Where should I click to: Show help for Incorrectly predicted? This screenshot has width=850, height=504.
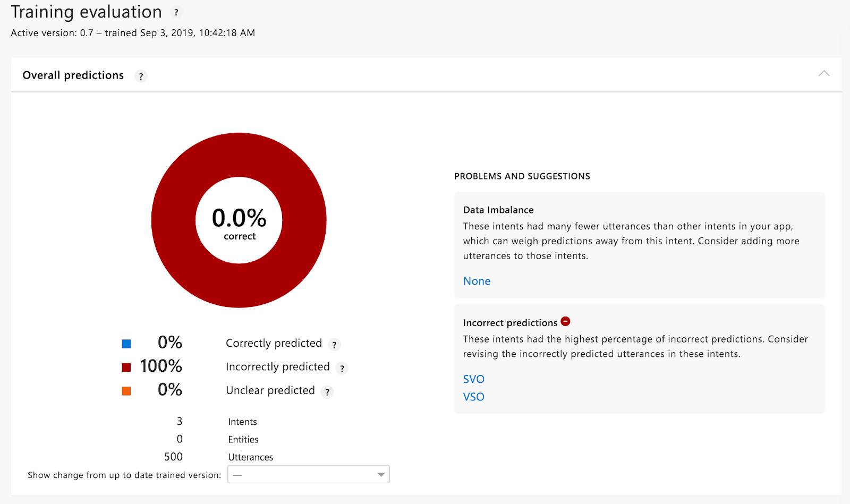pyautogui.click(x=342, y=368)
